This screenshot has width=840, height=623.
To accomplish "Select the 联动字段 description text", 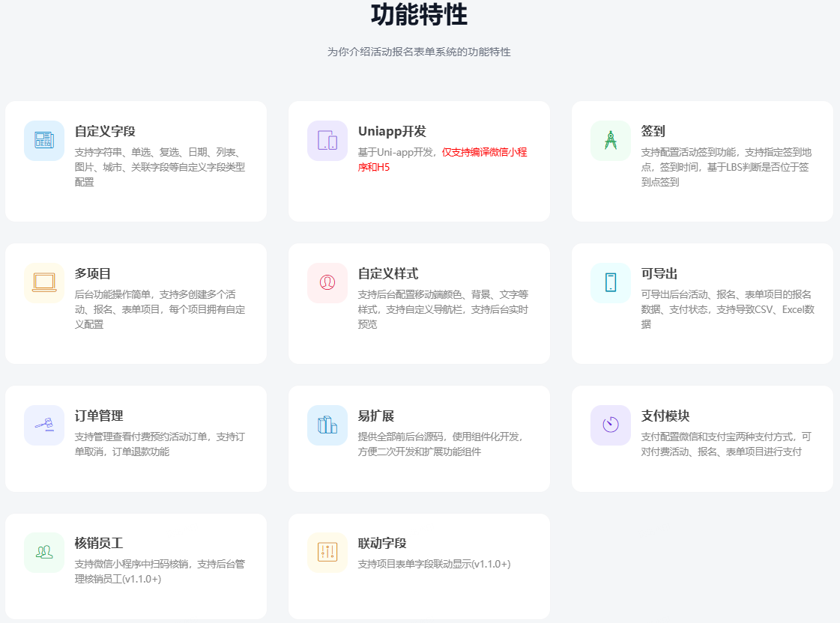I will point(434,564).
